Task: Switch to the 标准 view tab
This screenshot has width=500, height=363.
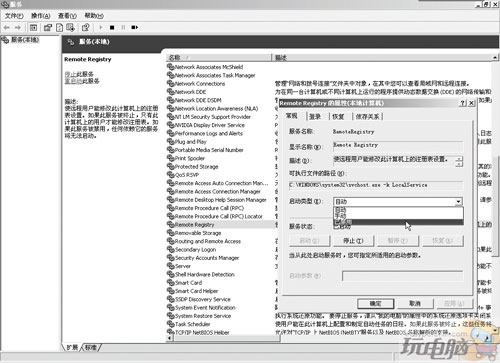Action: (91, 347)
